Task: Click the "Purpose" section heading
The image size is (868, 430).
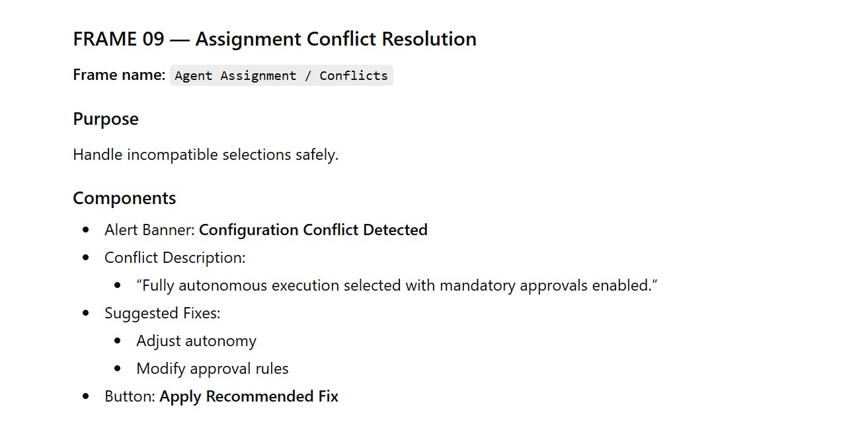Action: coord(106,119)
